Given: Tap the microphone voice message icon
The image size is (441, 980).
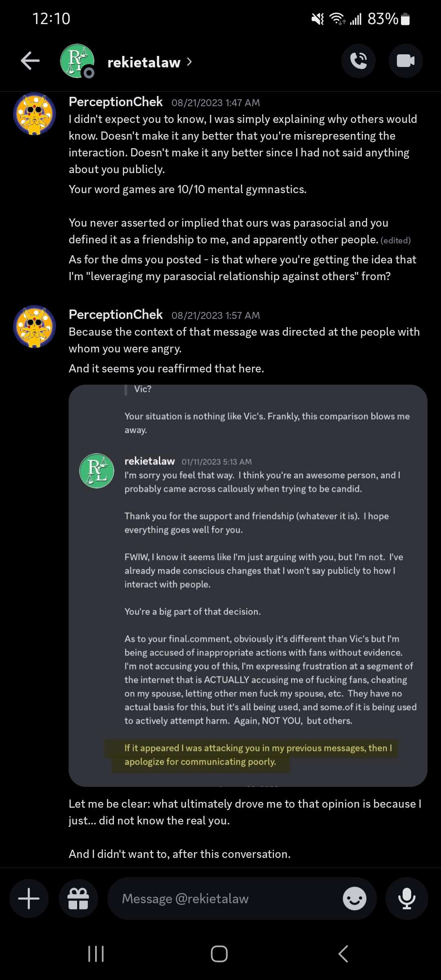Looking at the screenshot, I should tap(407, 898).
